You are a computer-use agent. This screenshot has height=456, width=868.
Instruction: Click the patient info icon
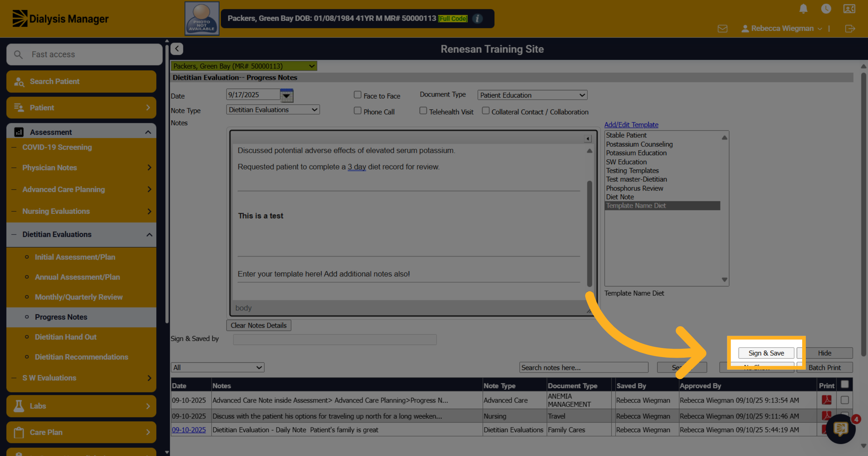point(477,18)
